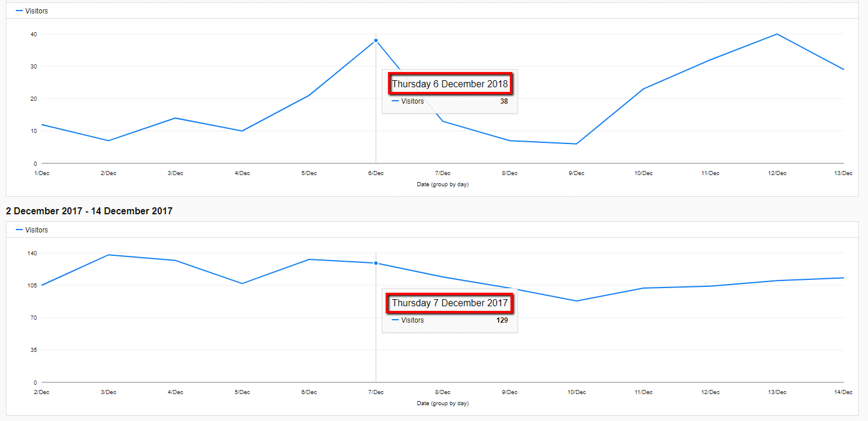Screen dimensions: 868x421
Task: Click the 38 visitors value in the tooltip
Action: click(503, 101)
